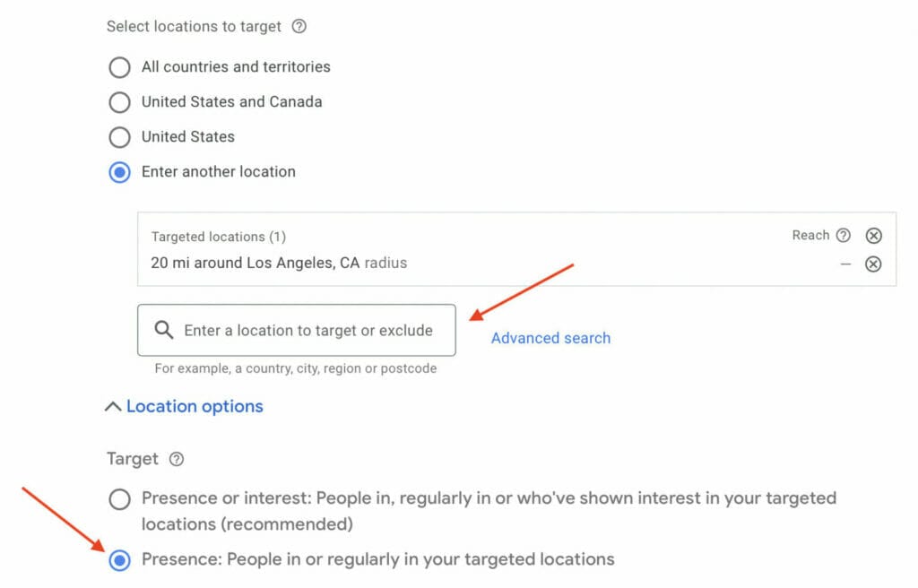Viewport: 918px width, 588px height.
Task: Open the Reach help tooltip icon
Action: 843,236
